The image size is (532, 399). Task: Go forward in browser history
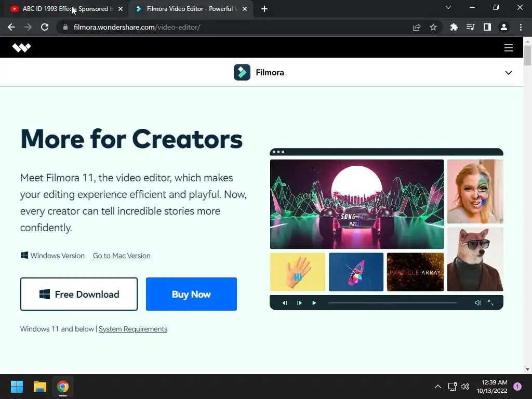pyautogui.click(x=28, y=27)
